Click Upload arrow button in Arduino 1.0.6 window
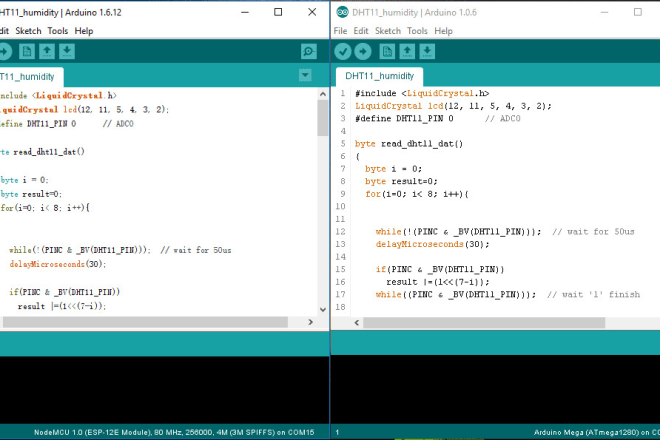Image resolution: width=660 pixels, height=440 pixels. pyautogui.click(x=363, y=51)
